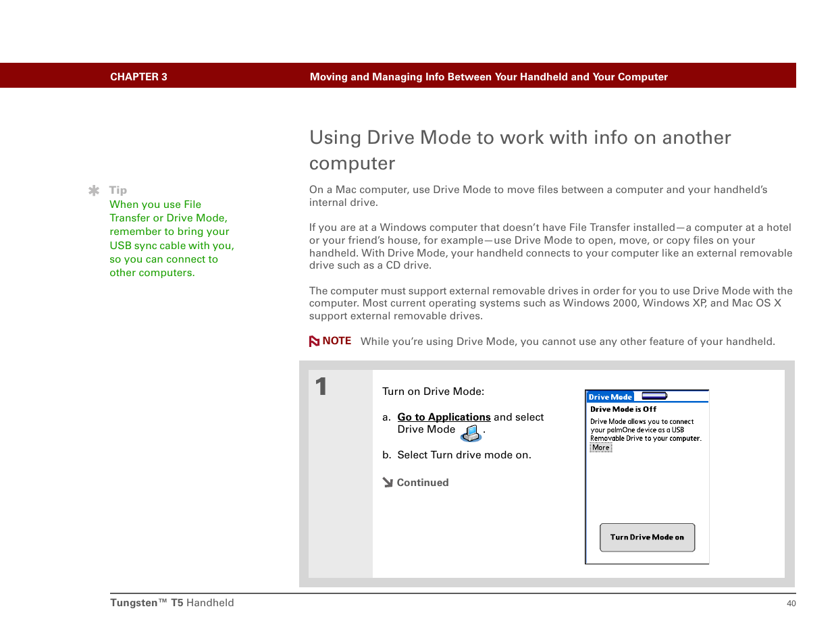The height and width of the screenshot is (644, 834).
Task: Click the Select Turn drive mode on step
Action: 464,455
